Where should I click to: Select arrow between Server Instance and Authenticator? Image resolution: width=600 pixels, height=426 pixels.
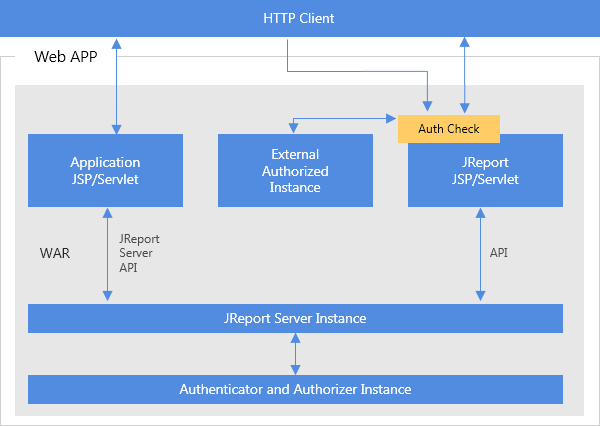(x=295, y=354)
